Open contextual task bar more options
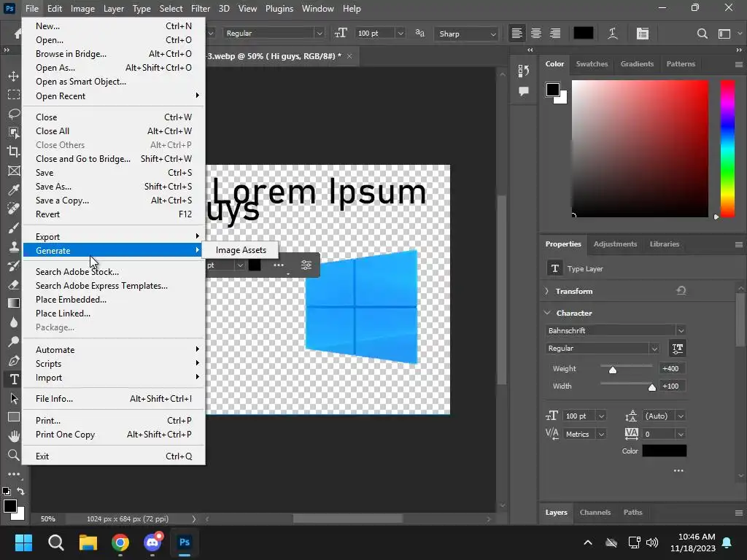 [279, 265]
